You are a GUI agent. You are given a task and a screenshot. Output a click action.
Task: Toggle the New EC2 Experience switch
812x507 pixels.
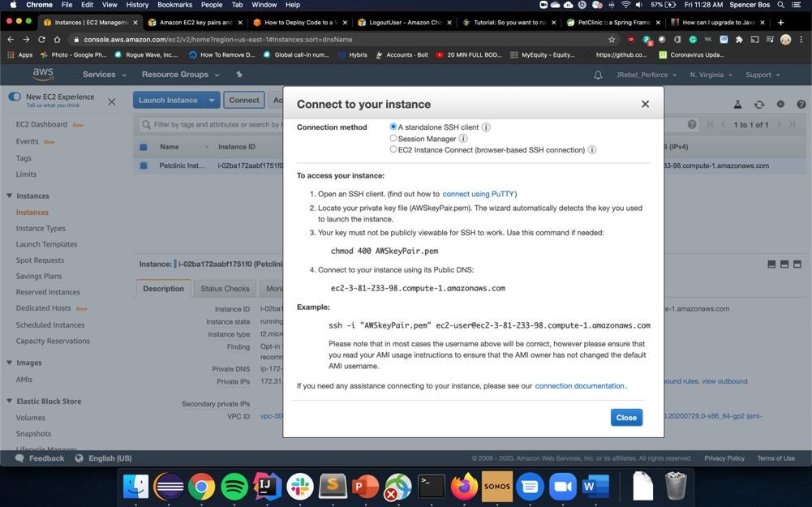[x=15, y=97]
